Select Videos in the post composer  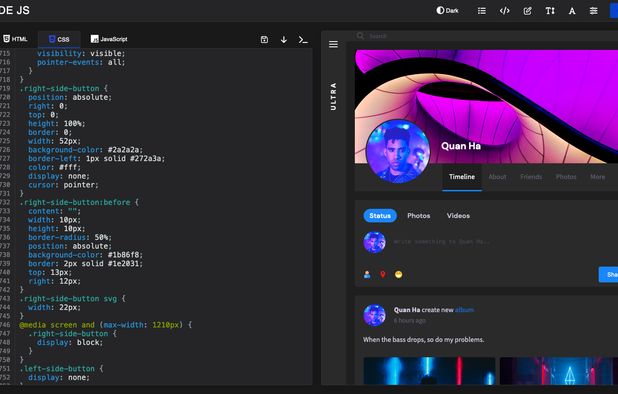point(458,216)
